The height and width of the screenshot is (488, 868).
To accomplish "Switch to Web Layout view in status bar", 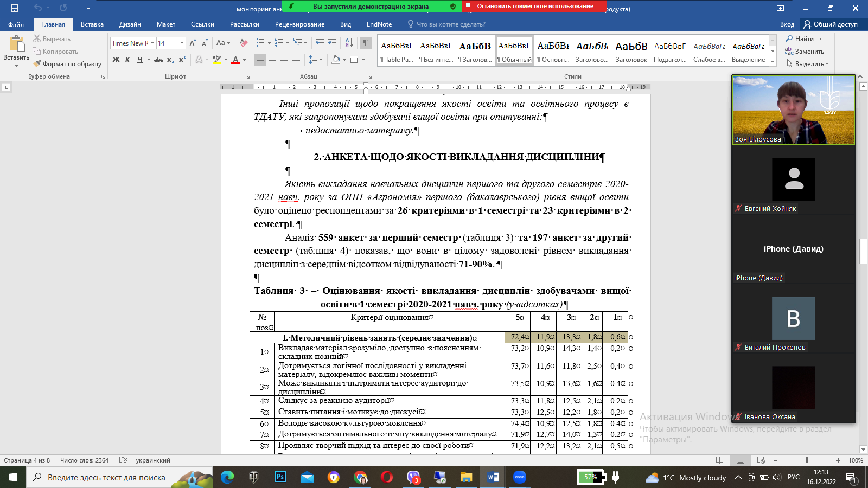I will click(x=761, y=460).
